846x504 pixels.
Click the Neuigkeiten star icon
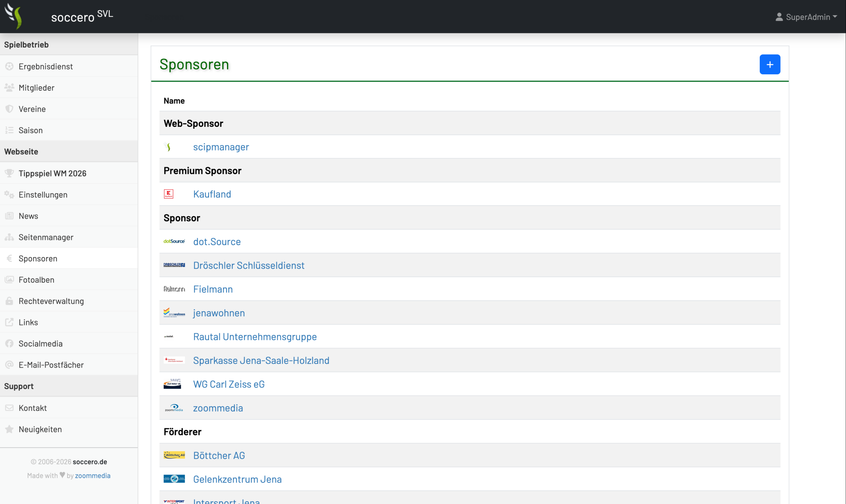click(10, 429)
